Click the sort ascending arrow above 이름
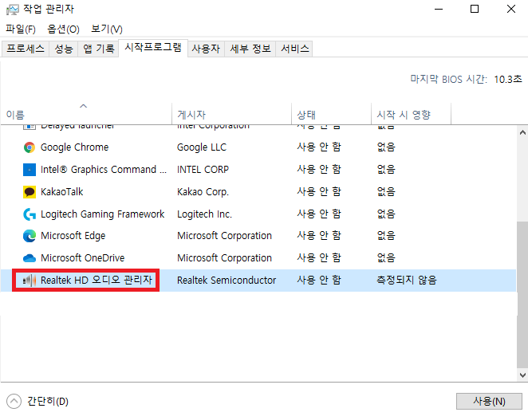The width and height of the screenshot is (528, 420). pyautogui.click(x=83, y=106)
